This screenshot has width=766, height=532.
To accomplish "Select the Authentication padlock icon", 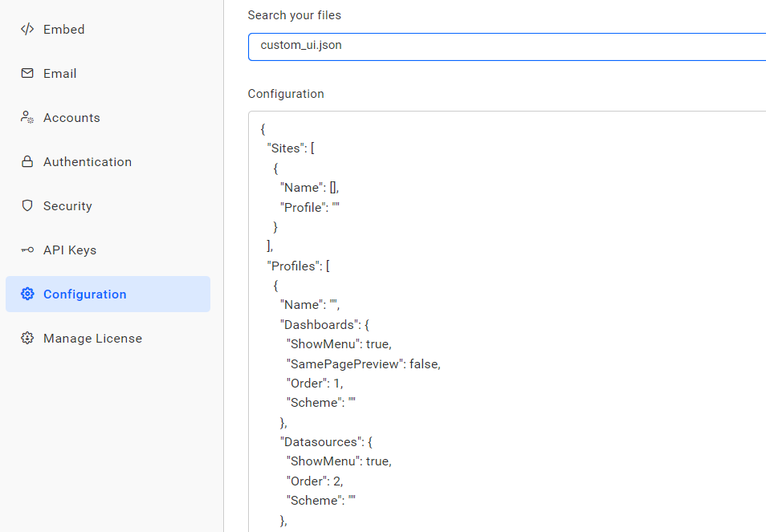I will pyautogui.click(x=26, y=161).
